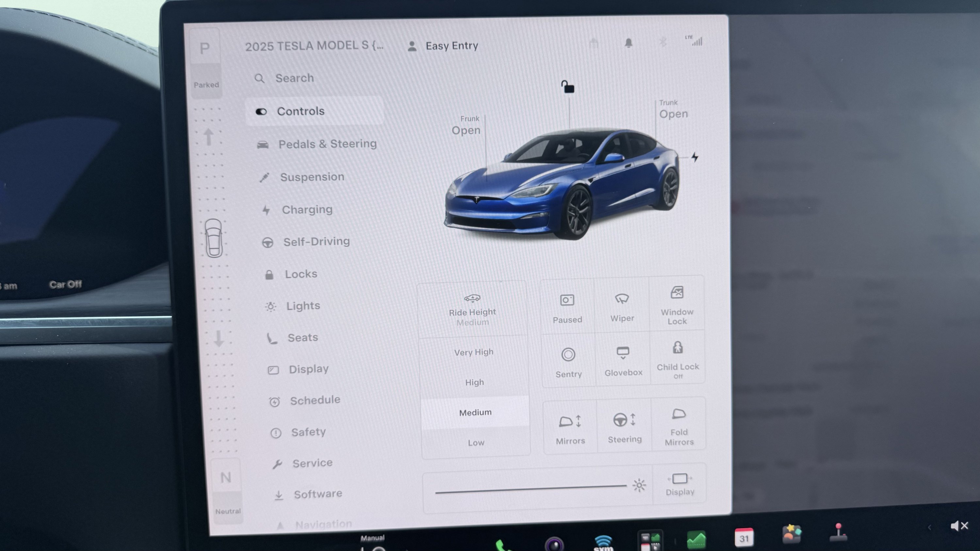Open the Safety settings
The width and height of the screenshot is (980, 551).
point(298,432)
